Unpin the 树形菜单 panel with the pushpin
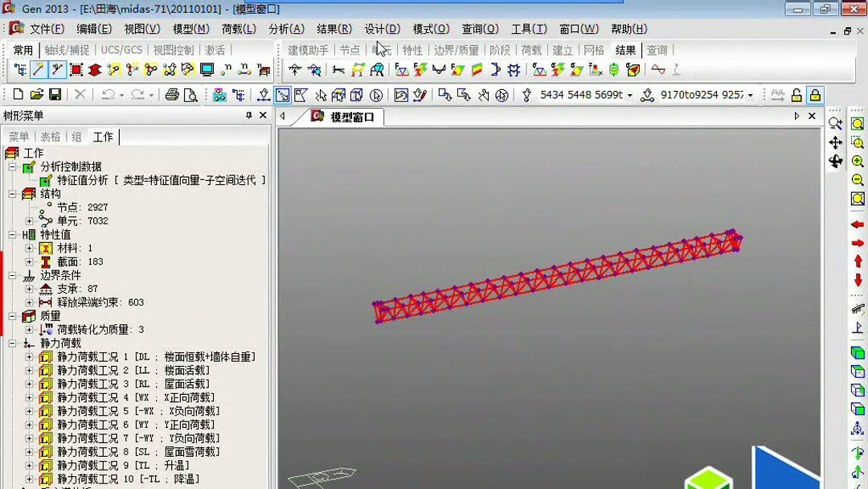This screenshot has width=868, height=489. pyautogui.click(x=249, y=114)
